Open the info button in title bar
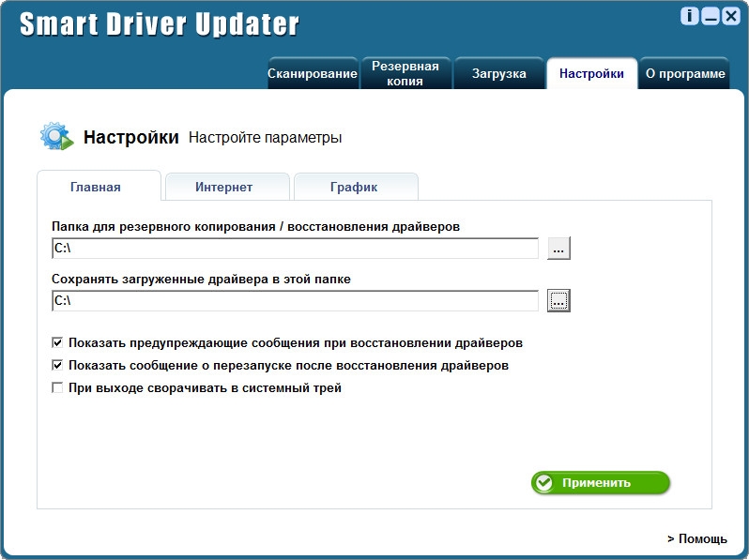 coord(689,16)
